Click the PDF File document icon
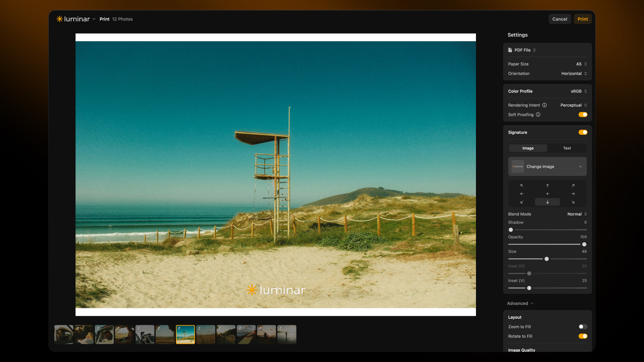Screen dimensions: 644x362 click(x=510, y=50)
